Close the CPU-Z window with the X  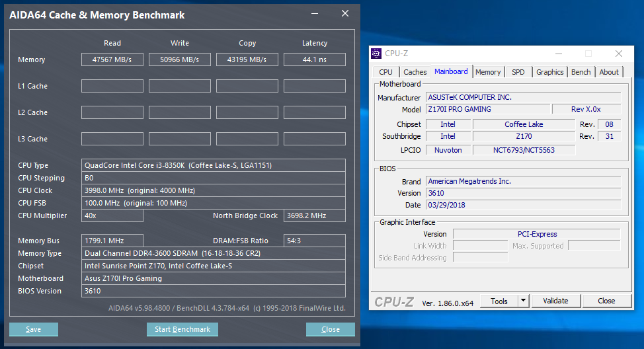(x=618, y=54)
